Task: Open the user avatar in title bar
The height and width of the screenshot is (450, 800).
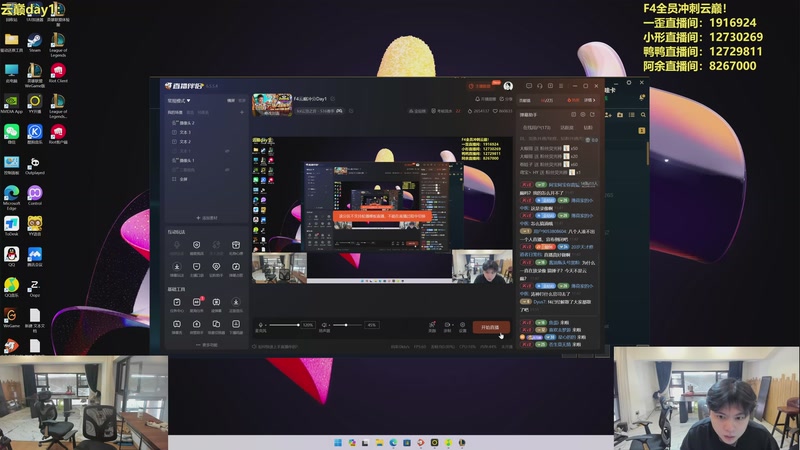Action: [x=508, y=86]
